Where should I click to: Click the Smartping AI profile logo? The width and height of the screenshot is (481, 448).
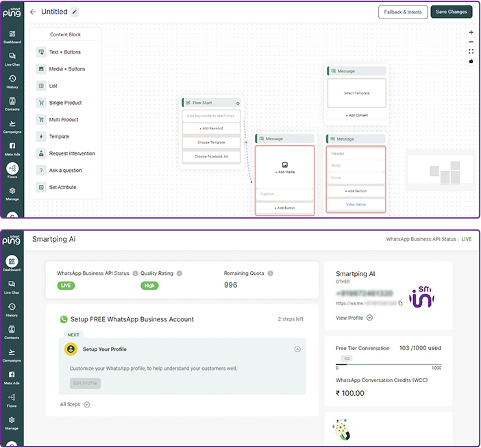tap(422, 297)
